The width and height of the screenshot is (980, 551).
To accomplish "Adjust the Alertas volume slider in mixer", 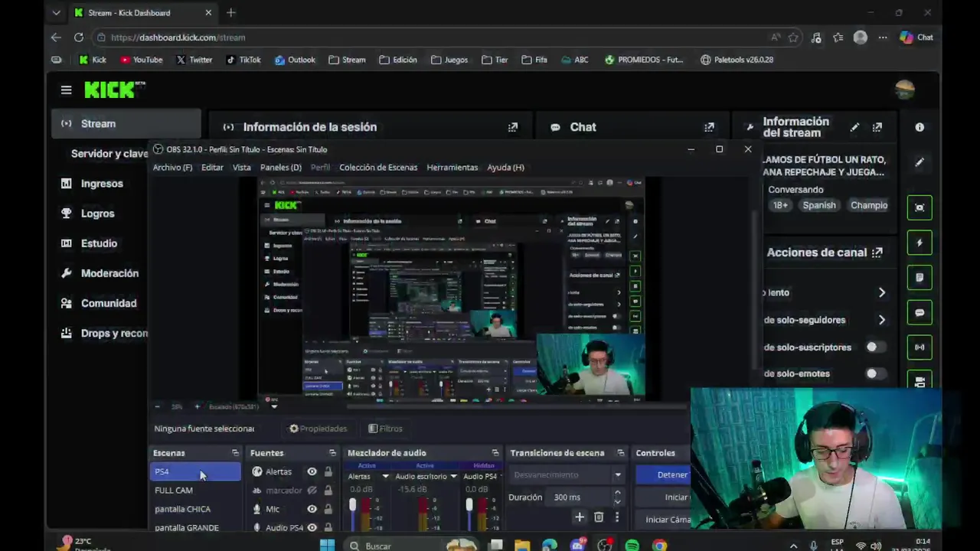I will [x=353, y=505].
